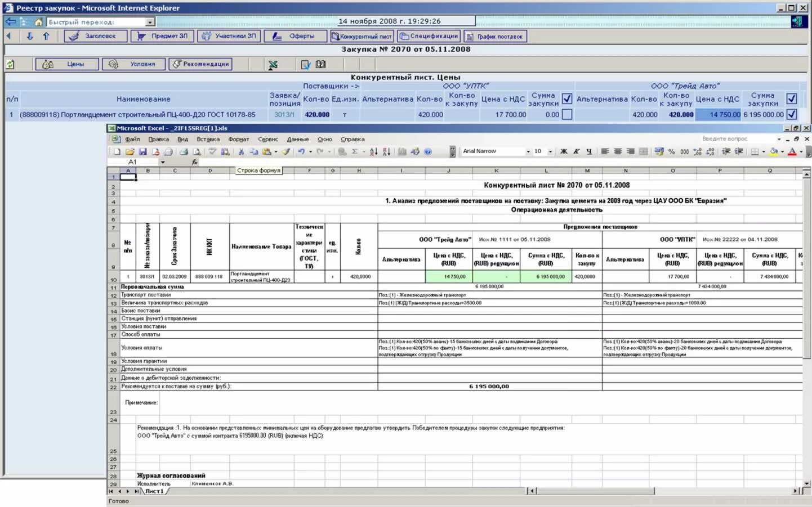This screenshot has width=812, height=507.
Task: Click the document checkmark icon near Excel export
Action: tap(305, 65)
